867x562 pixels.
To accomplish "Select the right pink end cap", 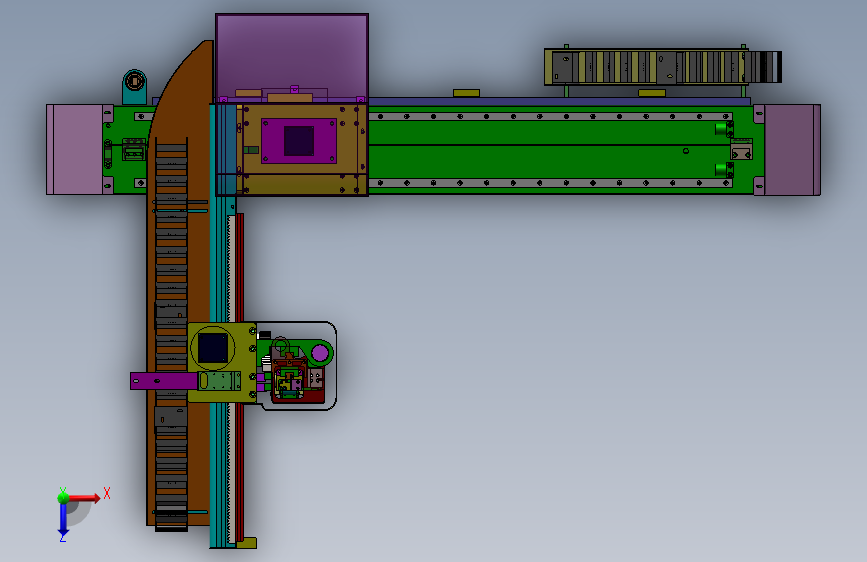I will tap(792, 149).
